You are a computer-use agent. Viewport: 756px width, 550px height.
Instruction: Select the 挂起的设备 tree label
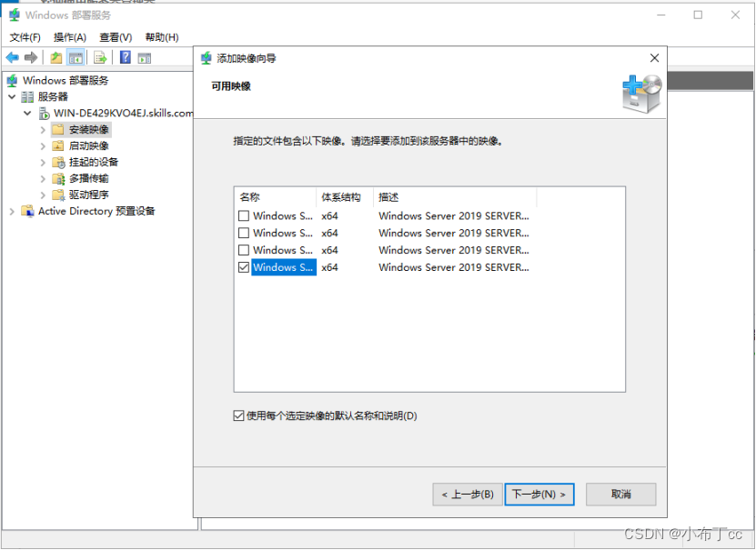click(94, 163)
